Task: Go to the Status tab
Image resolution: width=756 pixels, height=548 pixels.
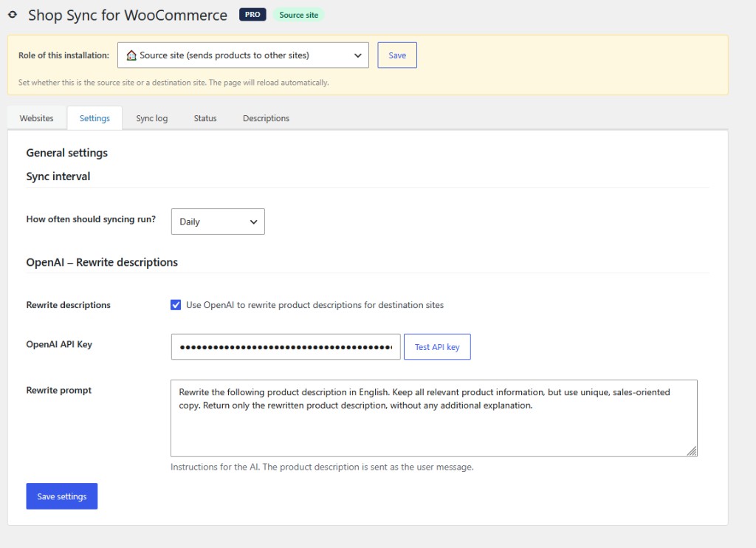Action: (x=205, y=118)
